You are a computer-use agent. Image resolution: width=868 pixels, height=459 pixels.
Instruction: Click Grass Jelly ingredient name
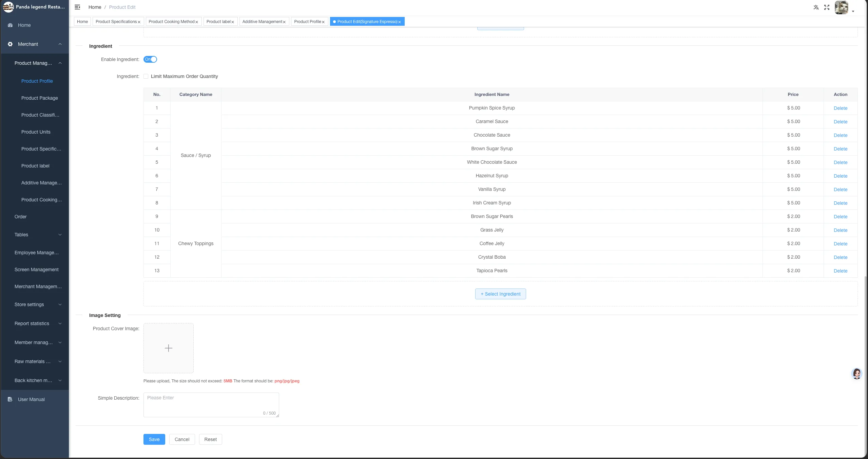[x=492, y=230]
